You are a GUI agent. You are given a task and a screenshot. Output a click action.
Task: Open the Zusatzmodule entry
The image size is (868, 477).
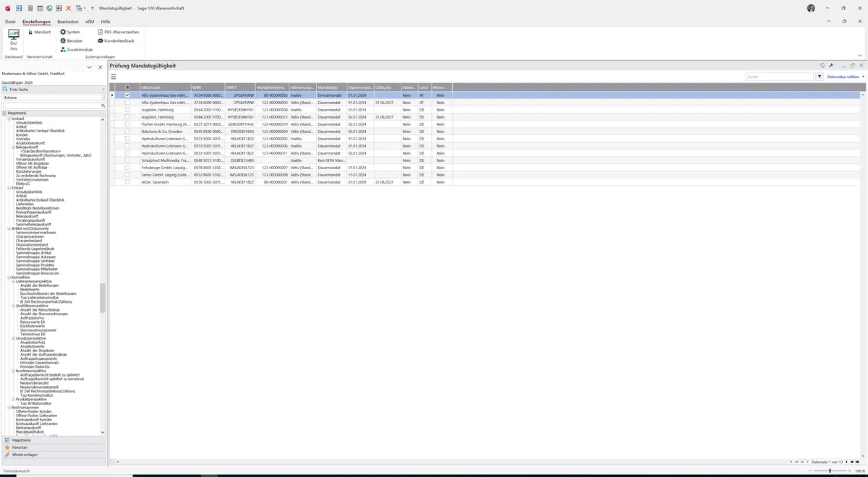[x=76, y=49]
